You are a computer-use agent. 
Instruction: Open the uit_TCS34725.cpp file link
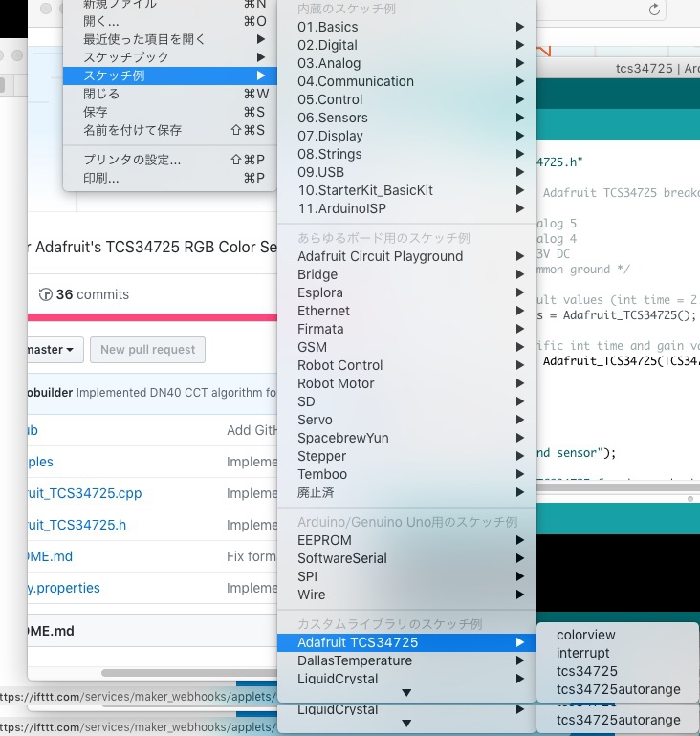[x=84, y=493]
